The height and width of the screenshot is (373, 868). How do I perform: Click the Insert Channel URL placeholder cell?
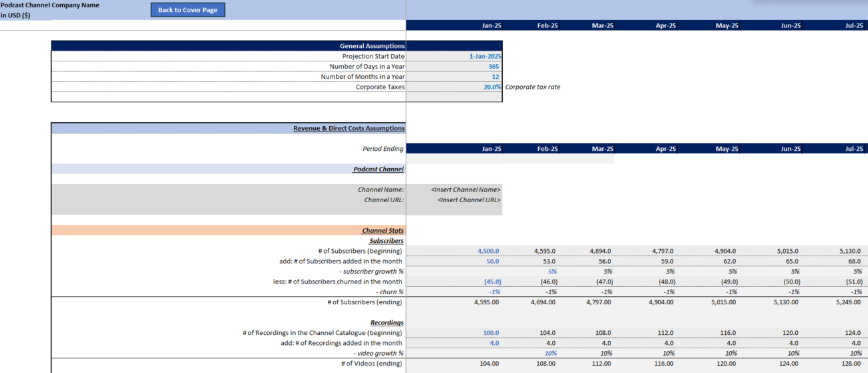coord(454,200)
